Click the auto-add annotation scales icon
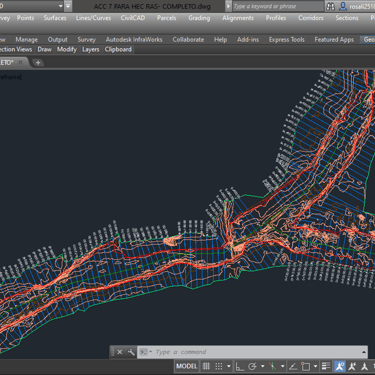375x375 pixels. click(x=352, y=366)
